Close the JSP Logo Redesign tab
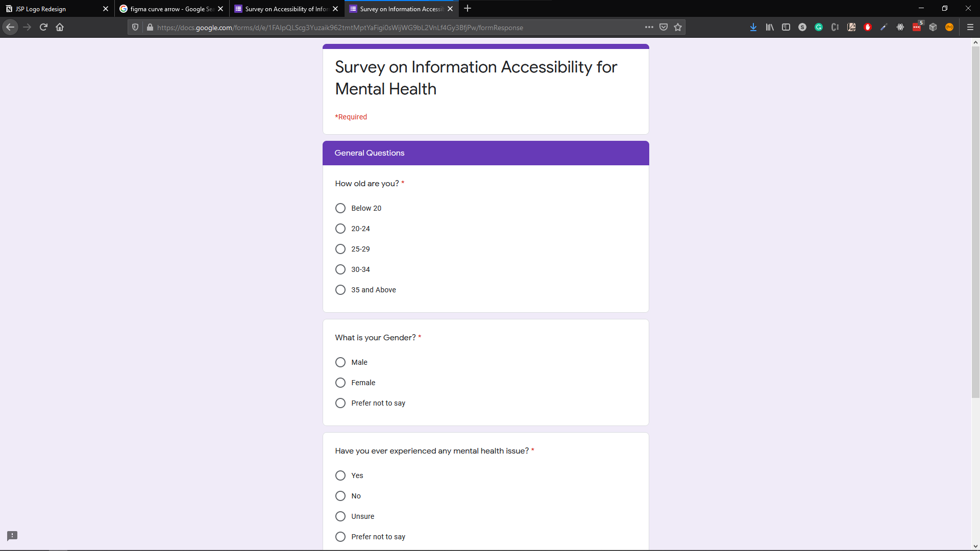The height and width of the screenshot is (551, 980). click(106, 9)
